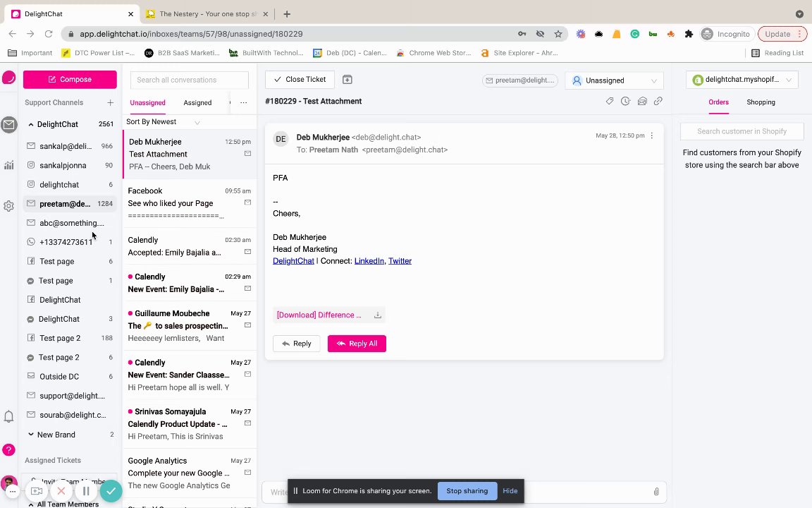Open the three-dot menu on Deb's message
Viewport: 812px width, 508px height.
coord(652,135)
